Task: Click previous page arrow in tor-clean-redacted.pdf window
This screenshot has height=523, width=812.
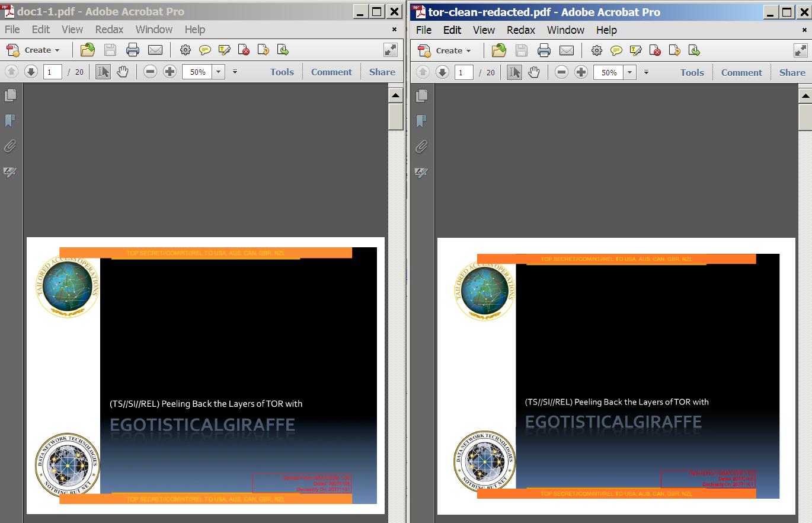Action: pyautogui.click(x=423, y=72)
